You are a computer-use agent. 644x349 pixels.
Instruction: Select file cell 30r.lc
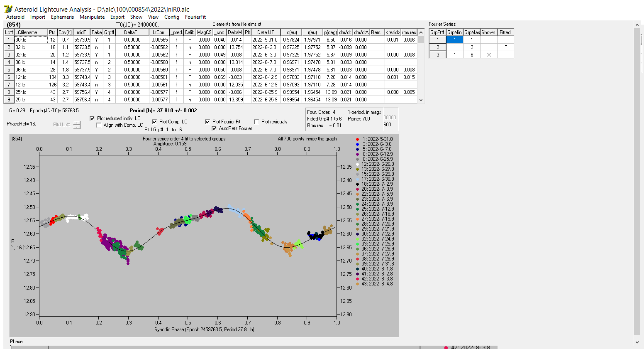31,40
